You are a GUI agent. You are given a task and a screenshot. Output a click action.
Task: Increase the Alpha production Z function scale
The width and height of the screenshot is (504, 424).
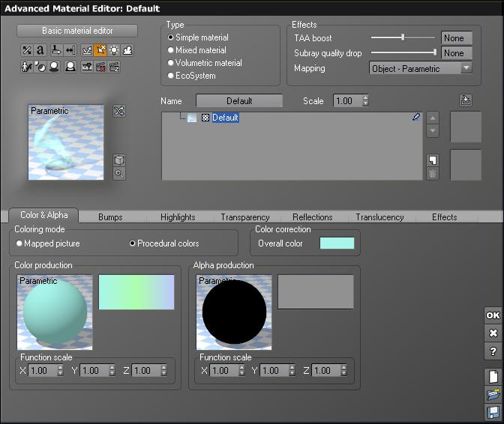point(343,368)
